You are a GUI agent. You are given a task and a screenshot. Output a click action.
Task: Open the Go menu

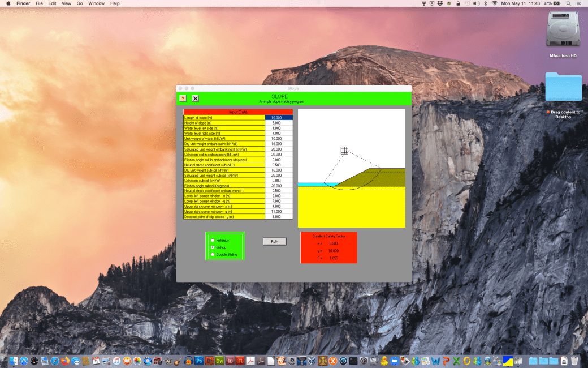click(x=80, y=3)
